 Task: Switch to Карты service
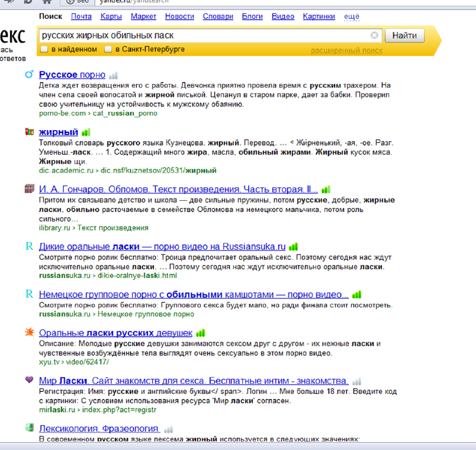111,16
